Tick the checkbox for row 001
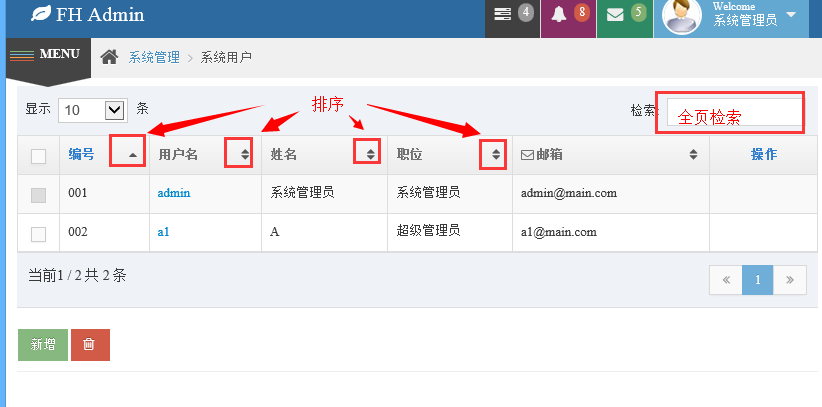Image resolution: width=822 pixels, height=407 pixels. pyautogui.click(x=38, y=195)
